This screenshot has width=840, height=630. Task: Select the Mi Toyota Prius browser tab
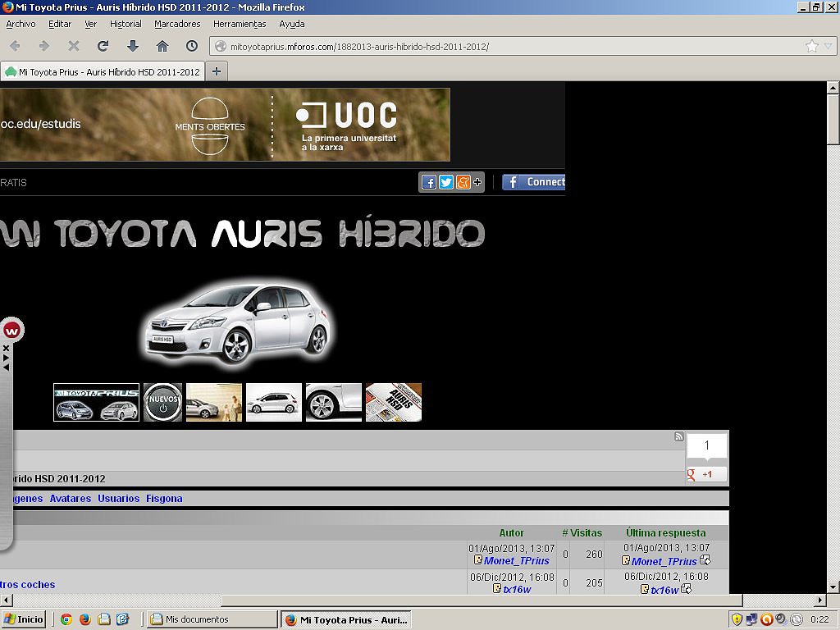click(103, 72)
